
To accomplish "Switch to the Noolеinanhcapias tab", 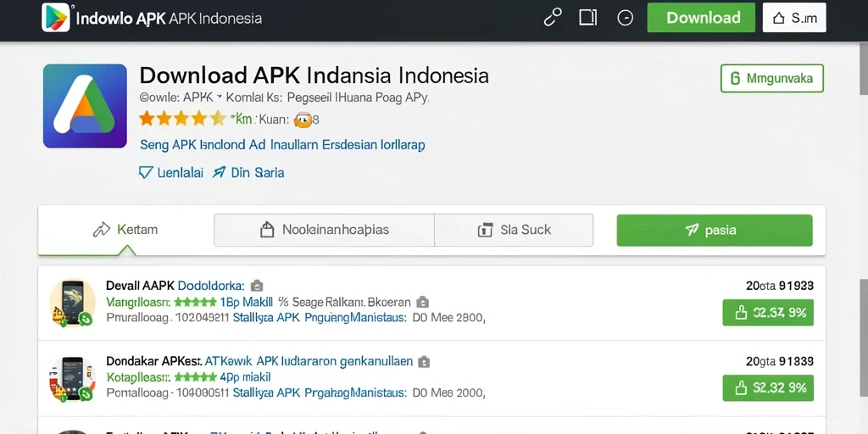I will tap(325, 230).
